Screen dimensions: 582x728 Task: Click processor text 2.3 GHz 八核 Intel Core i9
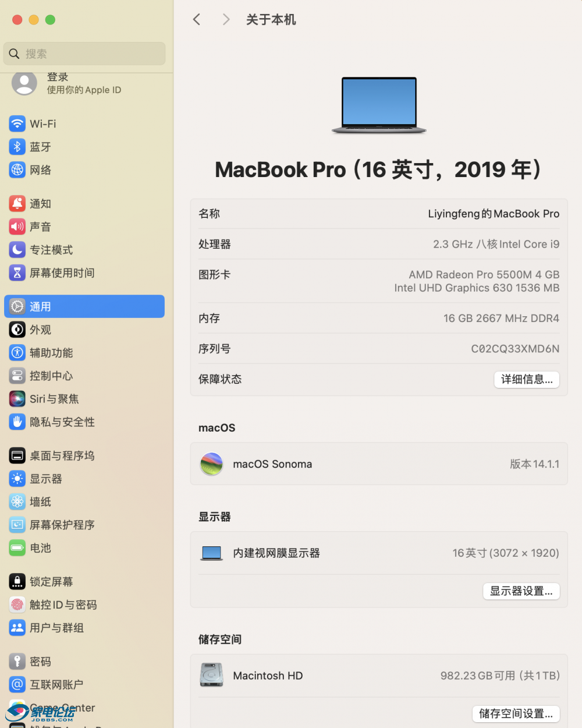[496, 244]
